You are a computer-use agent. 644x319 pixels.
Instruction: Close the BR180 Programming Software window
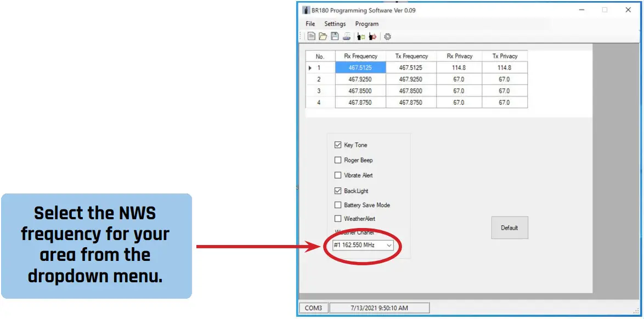[x=628, y=10]
